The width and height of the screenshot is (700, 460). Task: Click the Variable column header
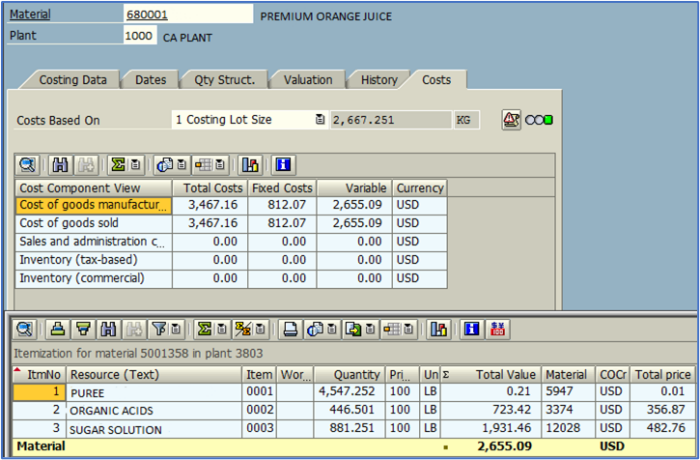(x=354, y=188)
